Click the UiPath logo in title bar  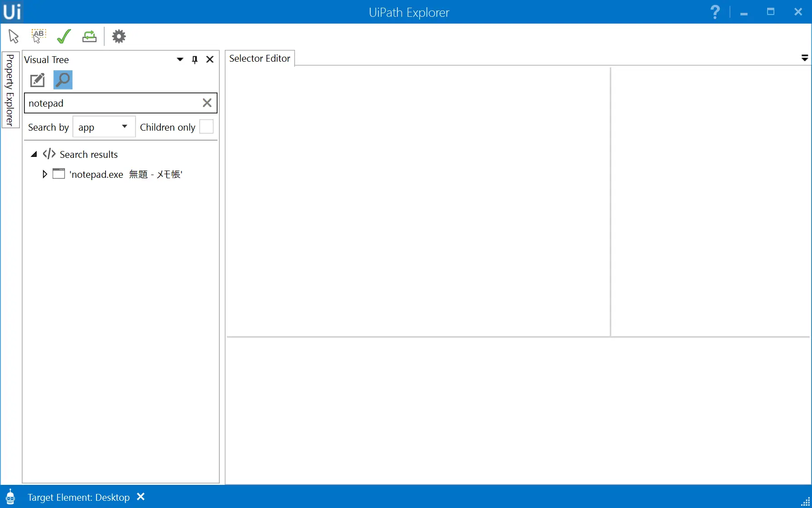[x=12, y=12]
